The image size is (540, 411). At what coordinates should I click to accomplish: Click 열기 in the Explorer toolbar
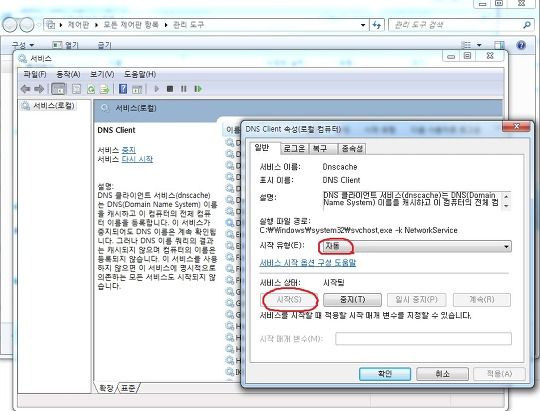(x=66, y=45)
